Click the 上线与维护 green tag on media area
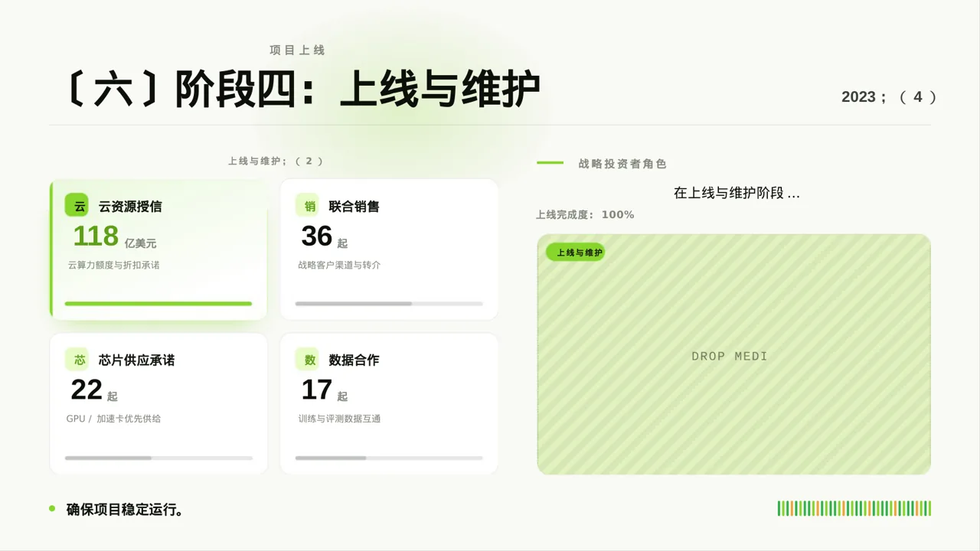This screenshot has height=551, width=980. [576, 253]
